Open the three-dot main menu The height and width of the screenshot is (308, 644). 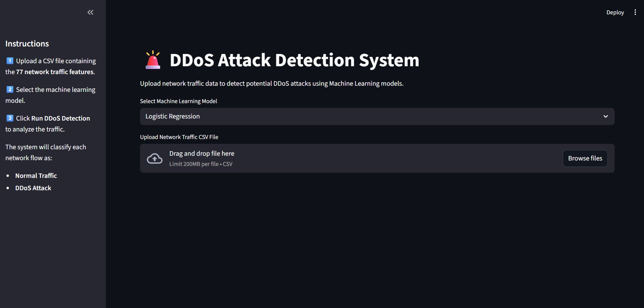635,12
